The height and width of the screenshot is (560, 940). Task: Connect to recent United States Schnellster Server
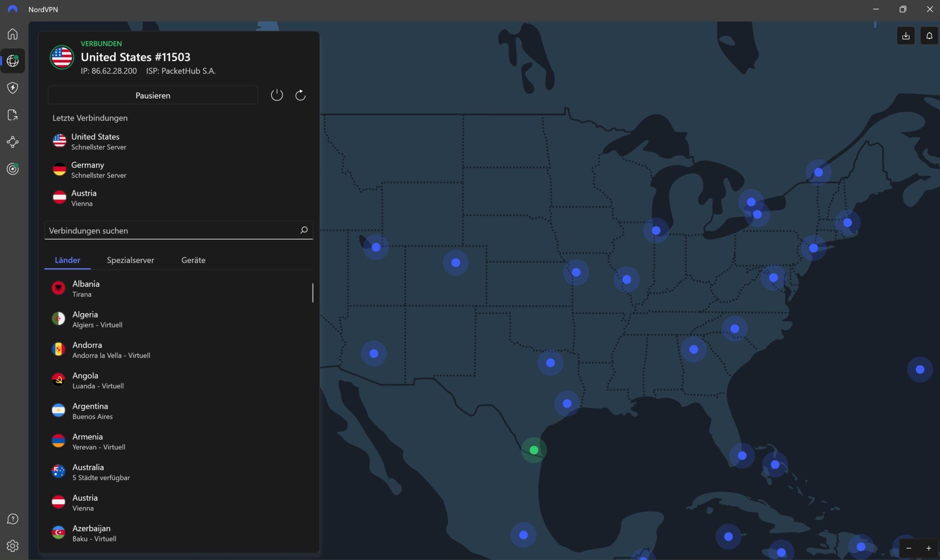click(x=179, y=141)
